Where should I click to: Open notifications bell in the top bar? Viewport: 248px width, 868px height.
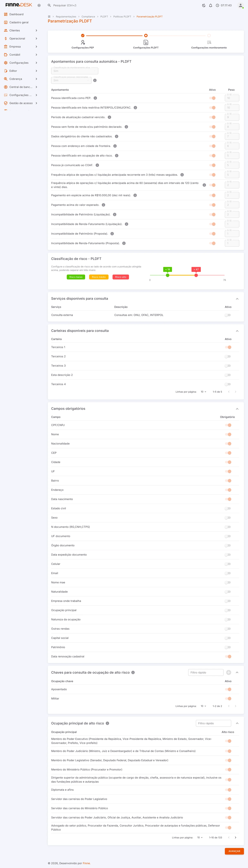(211, 5)
